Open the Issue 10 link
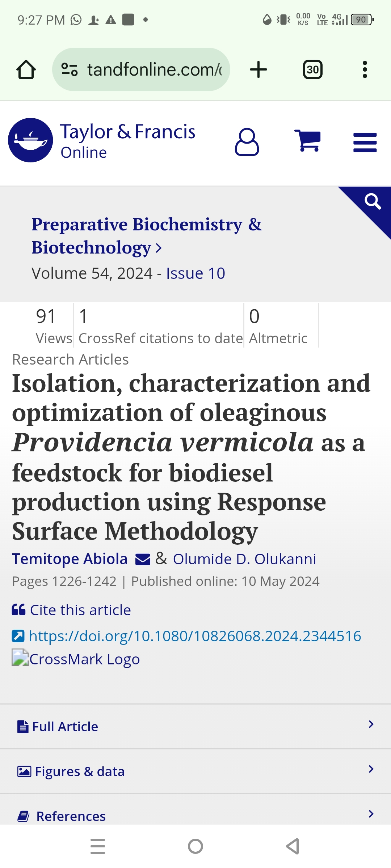This screenshot has height=868, width=391. 195,273
